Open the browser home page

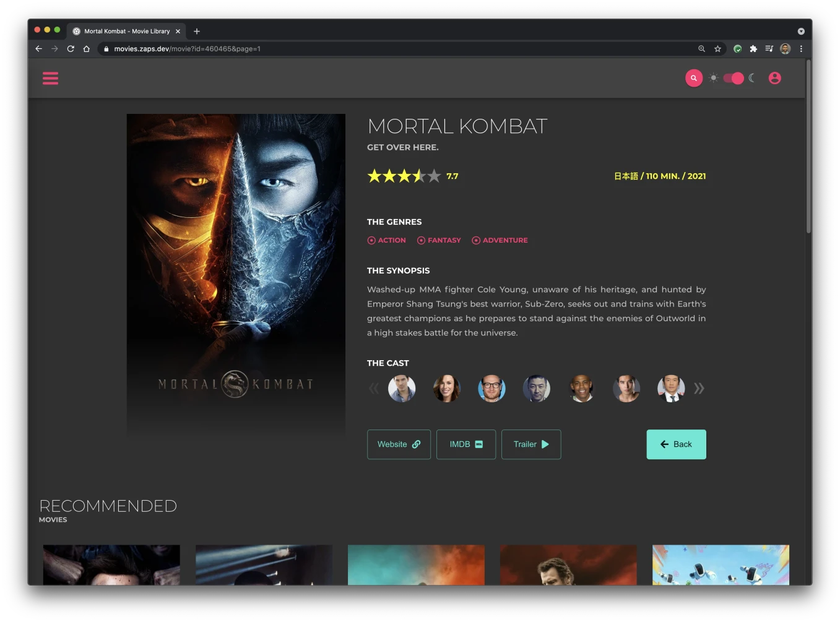click(87, 49)
